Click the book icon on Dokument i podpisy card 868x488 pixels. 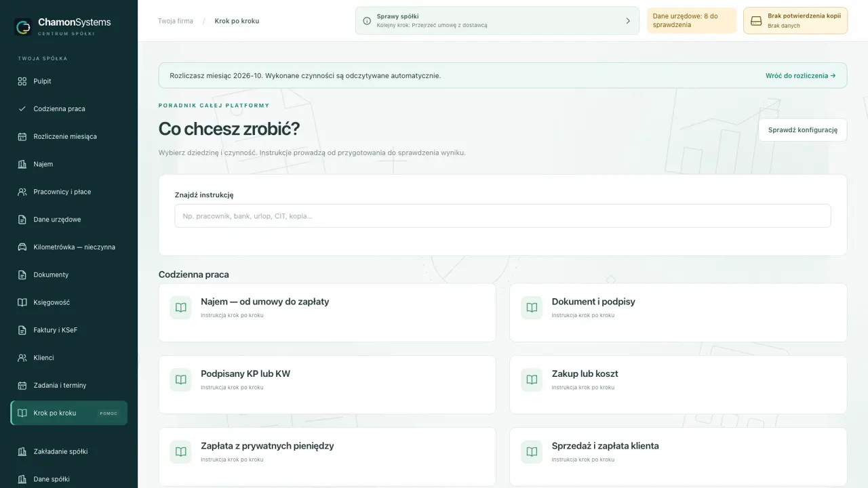click(532, 308)
